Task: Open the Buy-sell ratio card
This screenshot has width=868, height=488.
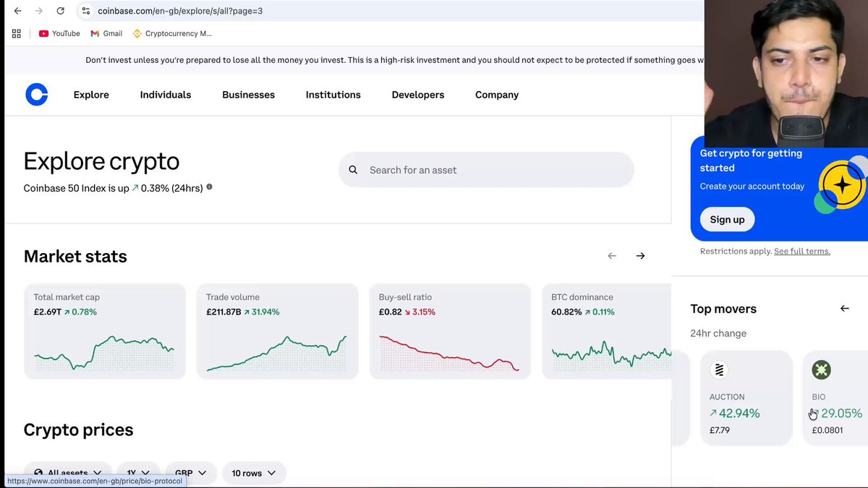Action: 450,331
